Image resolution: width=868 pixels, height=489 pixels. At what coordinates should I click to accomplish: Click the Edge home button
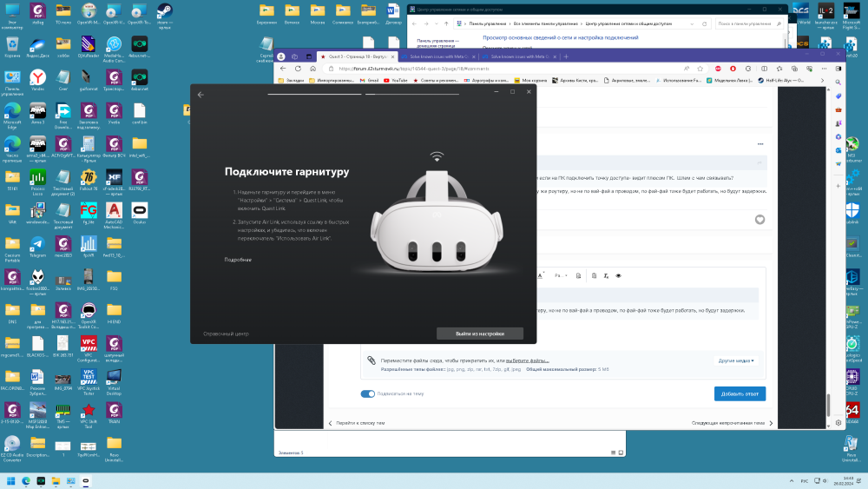(312, 69)
